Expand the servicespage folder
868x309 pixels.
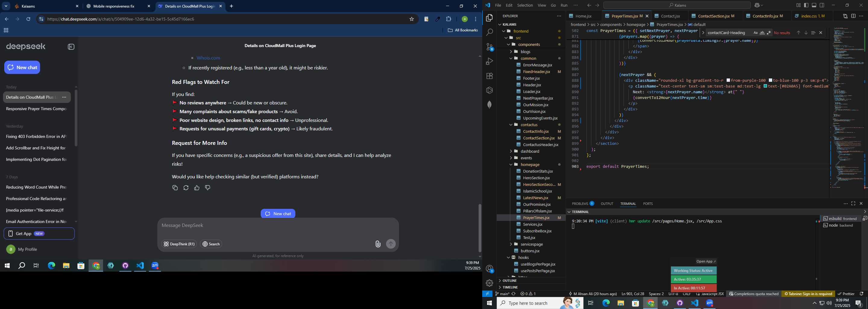coord(511,244)
